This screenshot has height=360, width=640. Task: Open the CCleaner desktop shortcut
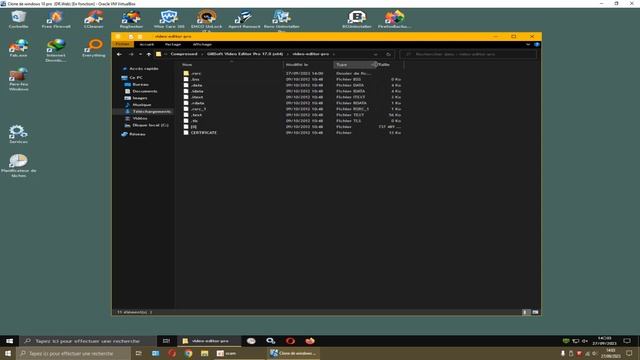coord(93,20)
